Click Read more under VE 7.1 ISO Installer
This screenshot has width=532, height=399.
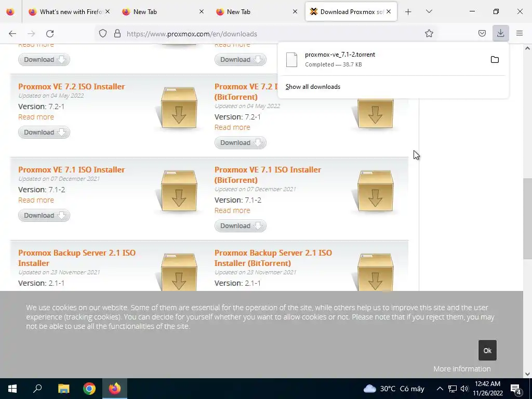[36, 200]
